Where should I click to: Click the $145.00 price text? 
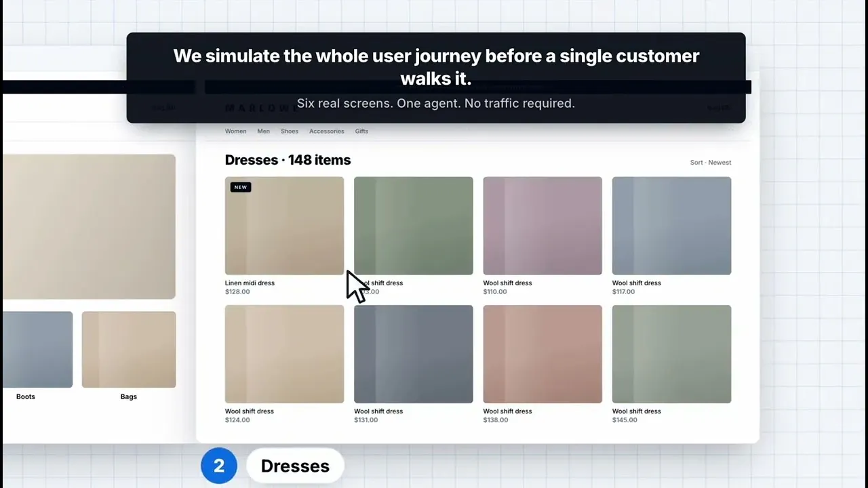pyautogui.click(x=625, y=420)
